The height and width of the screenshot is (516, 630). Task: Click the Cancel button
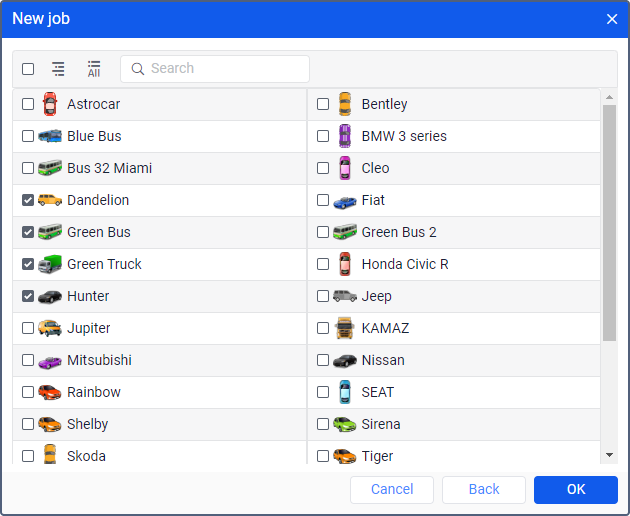point(392,490)
